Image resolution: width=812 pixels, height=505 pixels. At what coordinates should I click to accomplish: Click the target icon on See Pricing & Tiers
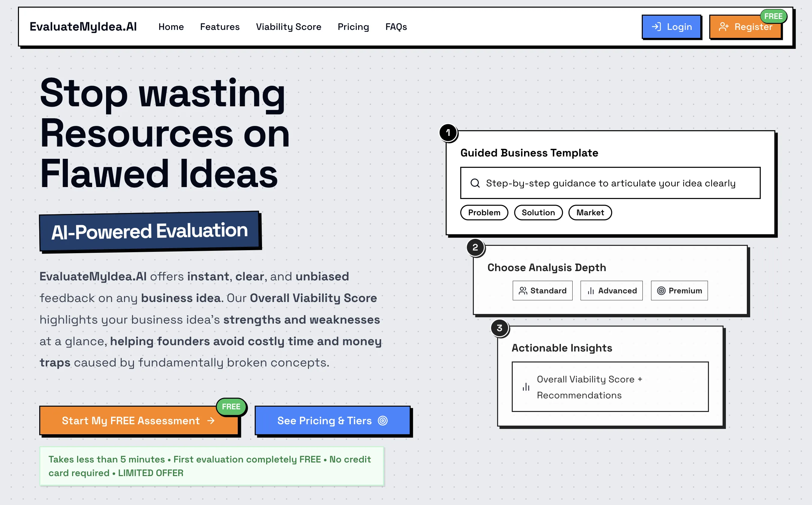point(383,421)
